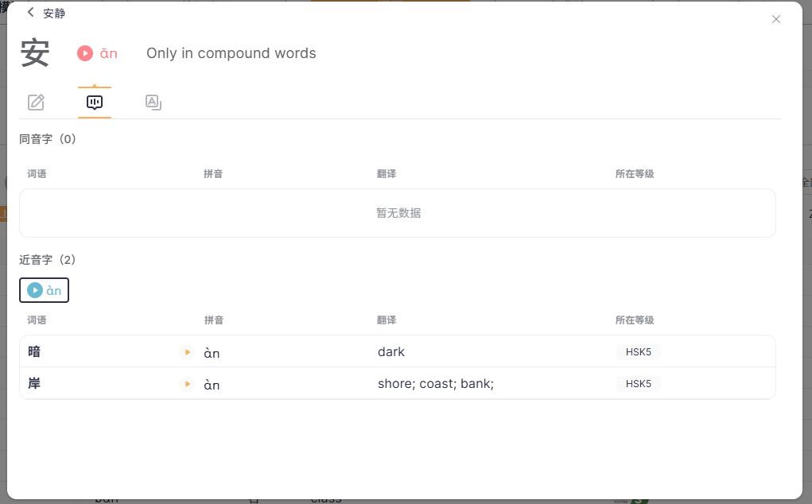Click translation 'shore; coast; bank;'
The image size is (812, 504).
[x=436, y=383]
